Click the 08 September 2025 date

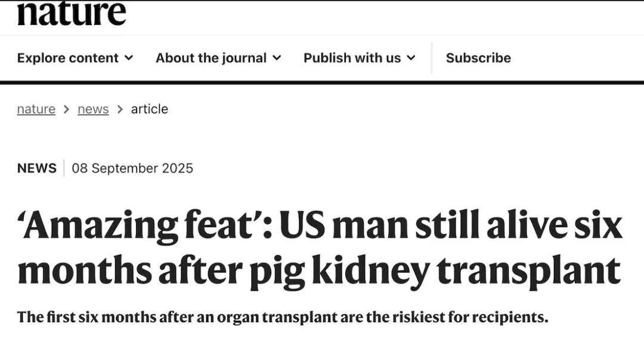[x=132, y=168]
